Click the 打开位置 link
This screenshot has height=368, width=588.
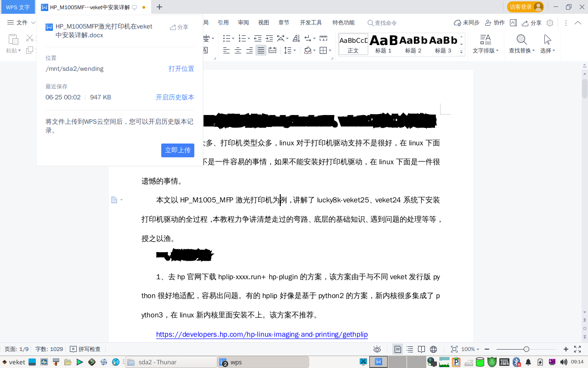pyautogui.click(x=181, y=69)
